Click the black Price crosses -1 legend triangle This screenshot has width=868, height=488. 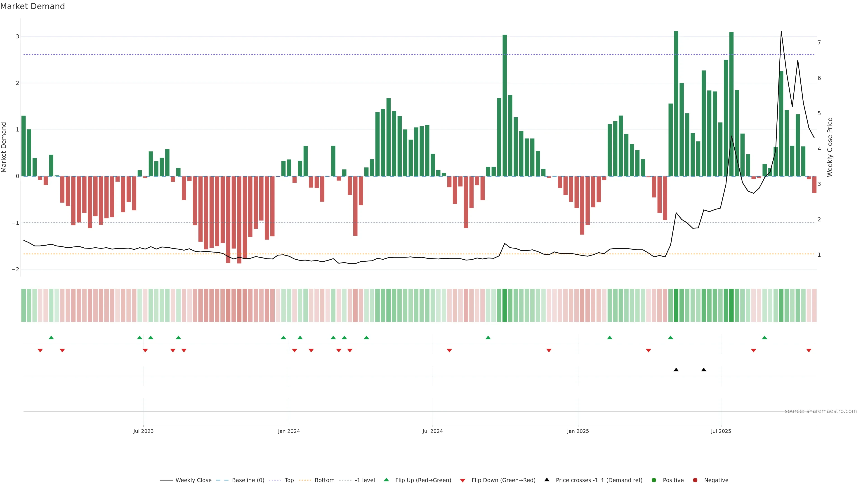click(x=547, y=480)
